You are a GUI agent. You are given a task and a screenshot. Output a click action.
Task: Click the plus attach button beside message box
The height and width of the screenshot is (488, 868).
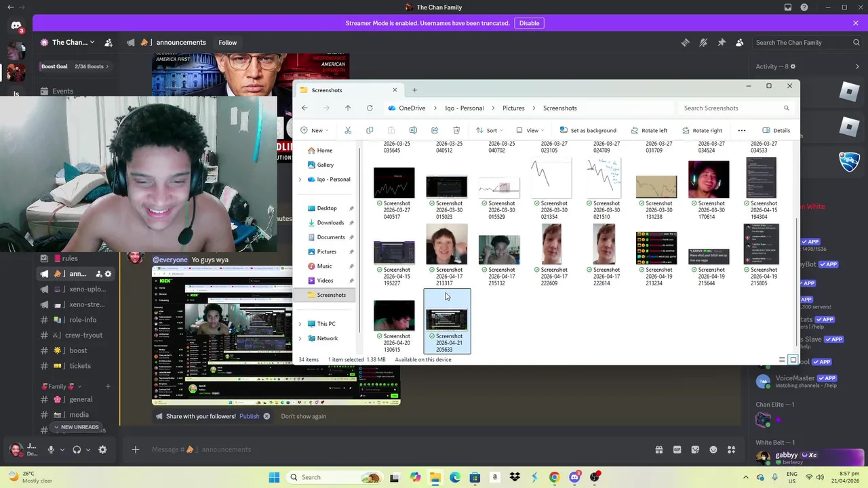pos(135,449)
